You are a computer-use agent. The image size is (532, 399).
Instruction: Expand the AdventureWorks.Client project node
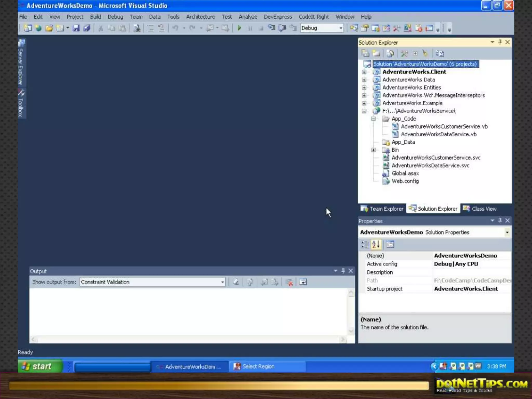point(364,72)
